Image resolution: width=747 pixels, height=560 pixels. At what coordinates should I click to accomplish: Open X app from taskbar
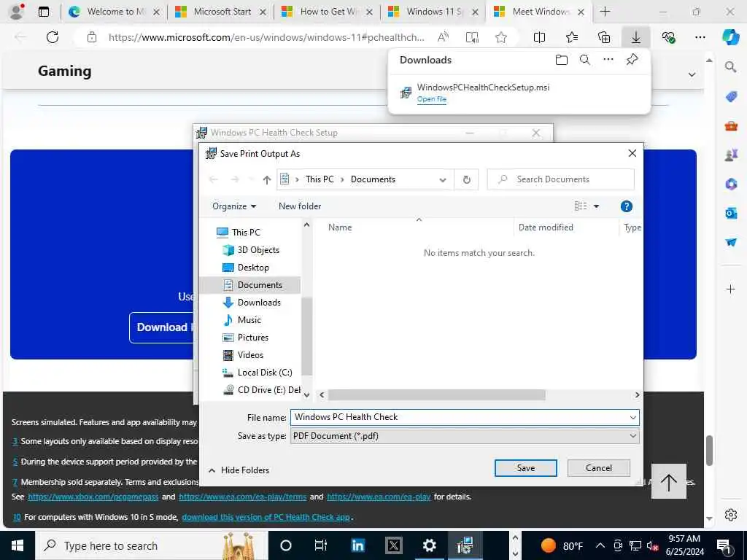click(393, 545)
